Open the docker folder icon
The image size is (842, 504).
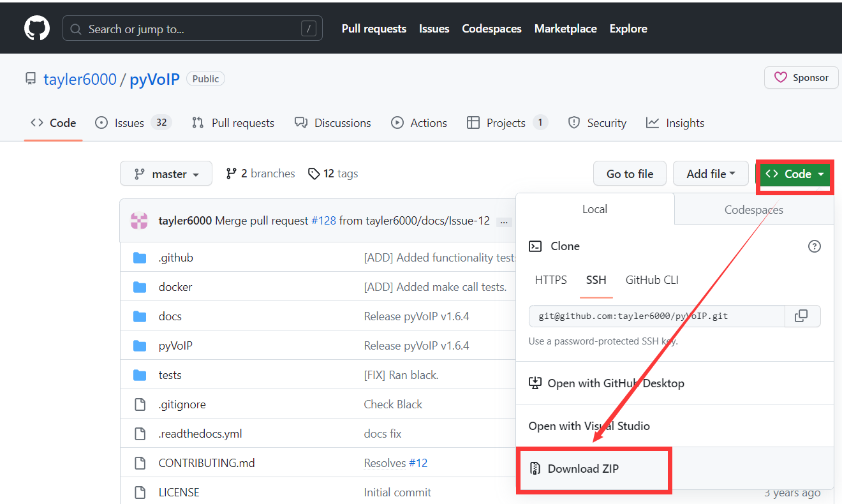tap(140, 286)
